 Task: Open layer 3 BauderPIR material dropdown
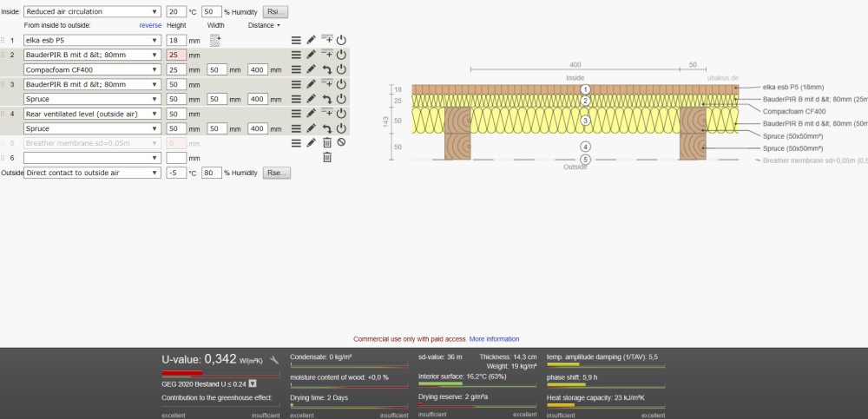93,84
